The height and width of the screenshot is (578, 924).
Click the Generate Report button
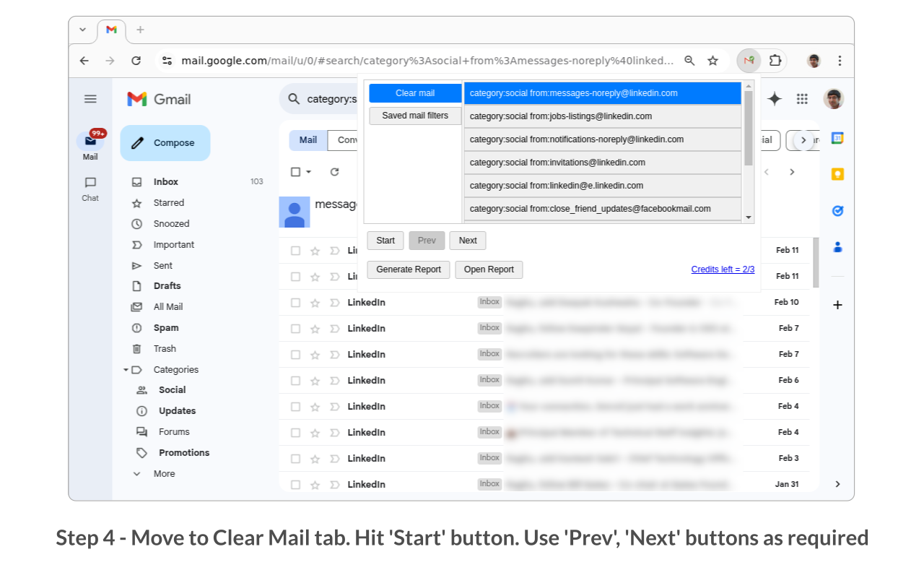pyautogui.click(x=409, y=269)
